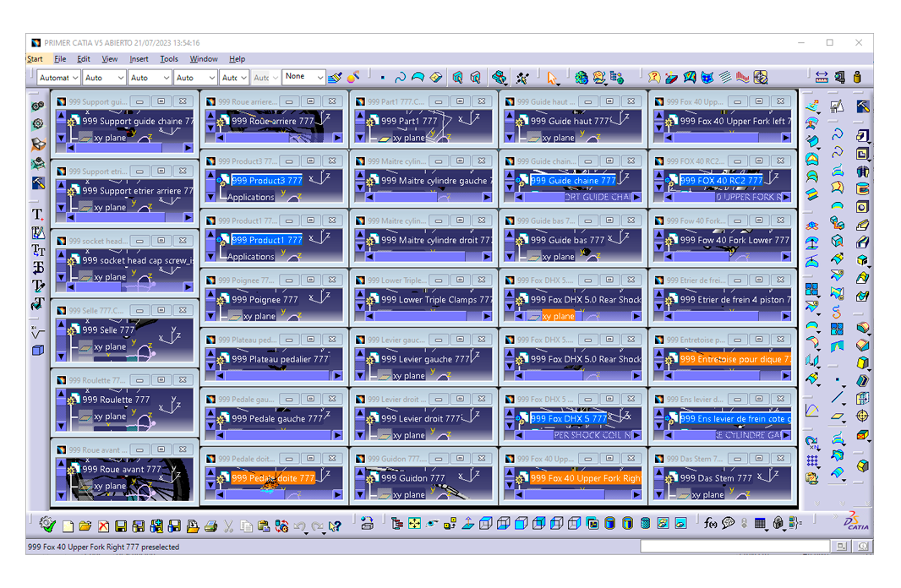The image size is (901, 588).
Task: Click xy plane under 999 Selle 777
Action: point(110,347)
